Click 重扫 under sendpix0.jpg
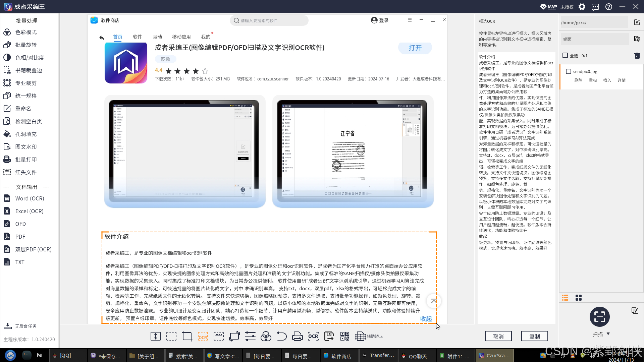The image size is (644, 362). [593, 80]
